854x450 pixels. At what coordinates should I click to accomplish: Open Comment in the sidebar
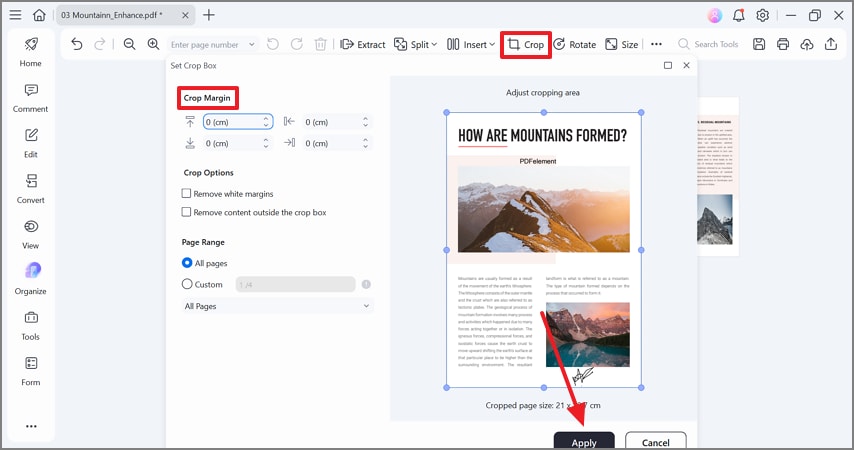30,98
